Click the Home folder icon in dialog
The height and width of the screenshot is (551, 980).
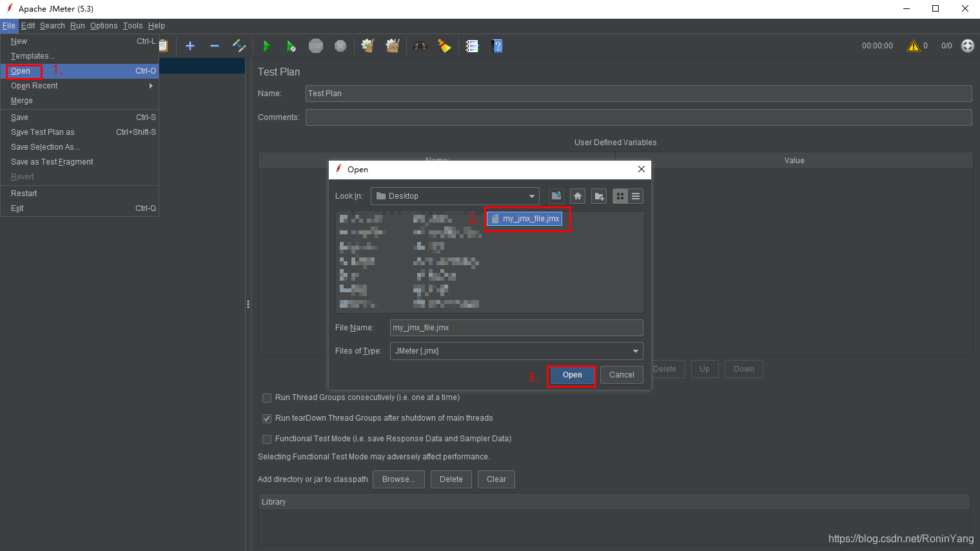click(x=578, y=196)
